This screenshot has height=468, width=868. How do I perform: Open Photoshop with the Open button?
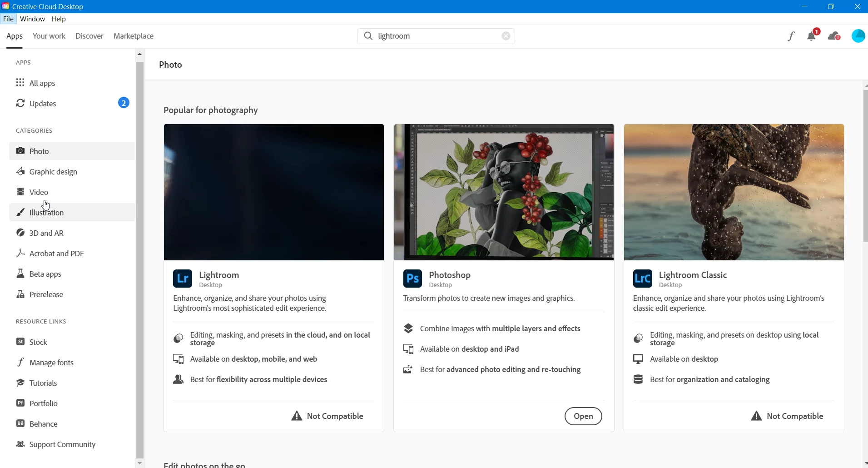click(583, 416)
